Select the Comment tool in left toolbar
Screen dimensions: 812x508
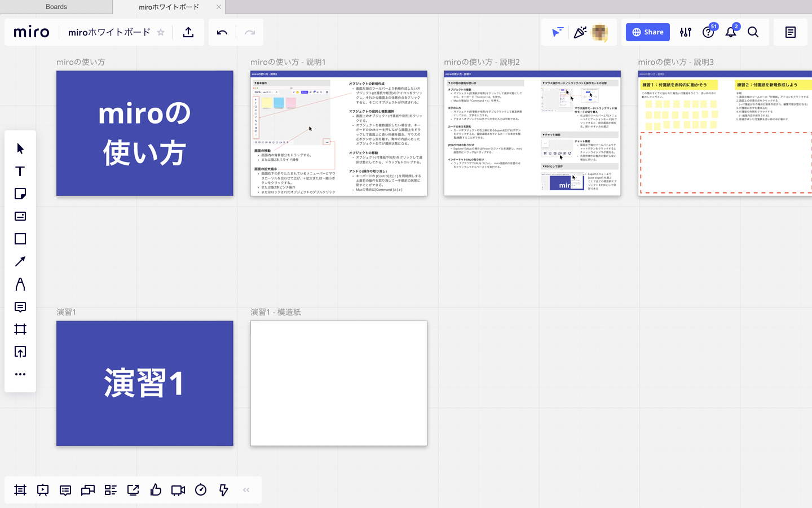[x=20, y=306]
